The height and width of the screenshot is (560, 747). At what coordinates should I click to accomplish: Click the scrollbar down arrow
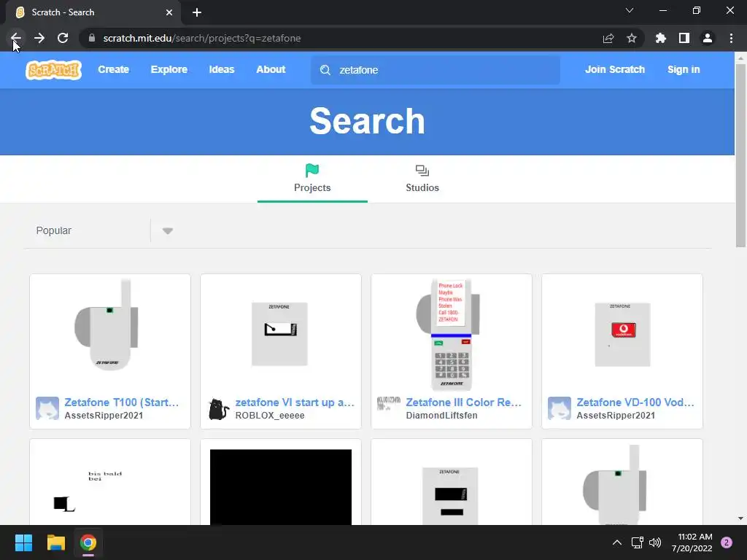pyautogui.click(x=740, y=518)
